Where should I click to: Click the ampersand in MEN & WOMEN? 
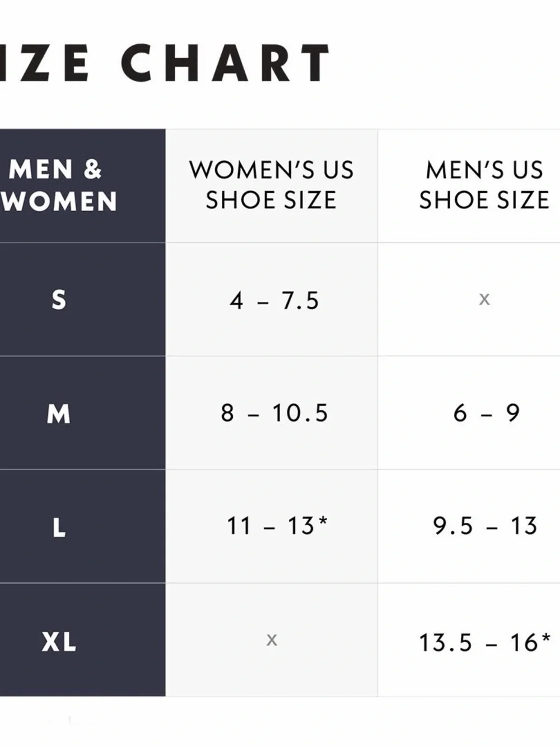click(93, 170)
